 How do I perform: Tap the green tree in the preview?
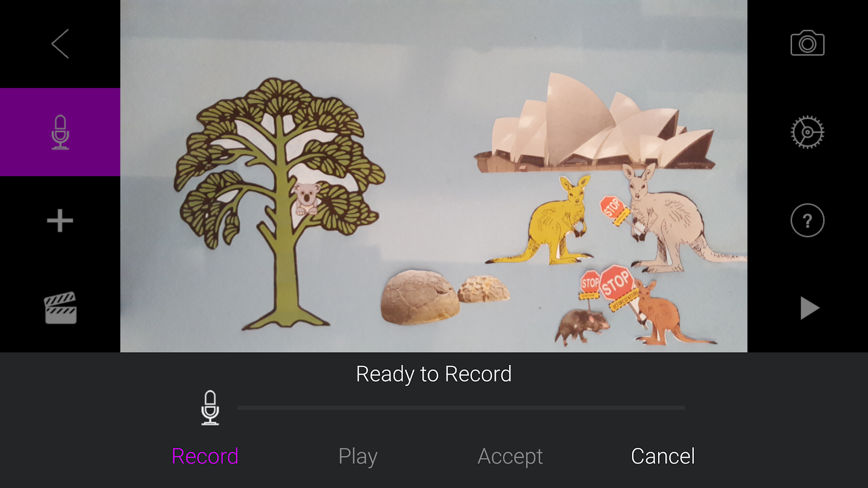(x=279, y=203)
